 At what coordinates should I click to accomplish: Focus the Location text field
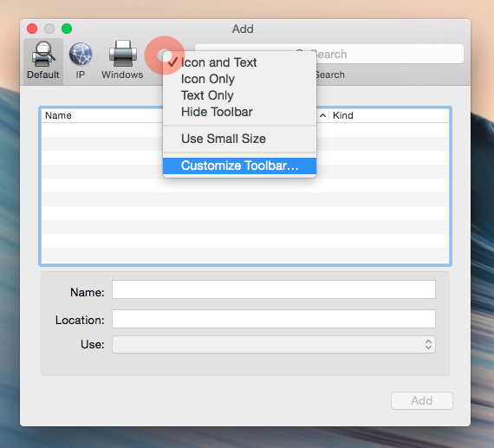coord(274,319)
